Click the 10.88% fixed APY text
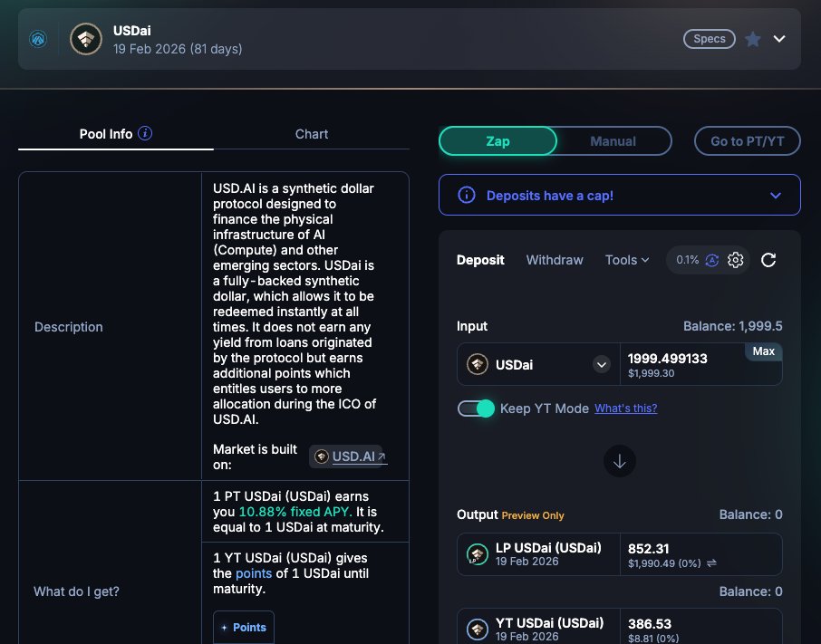The image size is (821, 644). [x=295, y=512]
